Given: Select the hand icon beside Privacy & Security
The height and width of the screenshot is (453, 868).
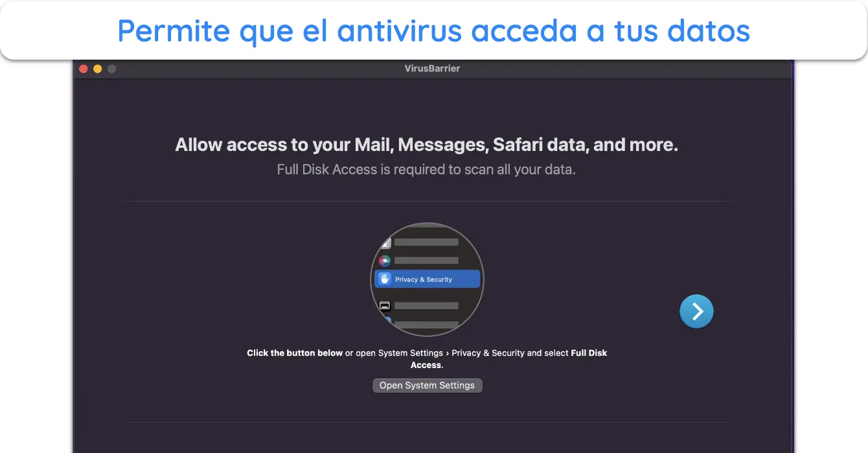Looking at the screenshot, I should pyautogui.click(x=385, y=279).
